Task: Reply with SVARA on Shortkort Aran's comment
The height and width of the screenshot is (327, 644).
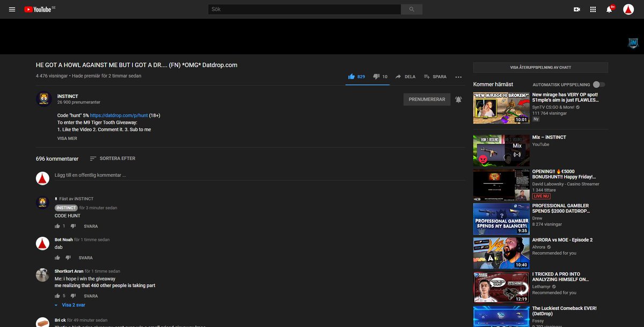Action: pyautogui.click(x=91, y=296)
